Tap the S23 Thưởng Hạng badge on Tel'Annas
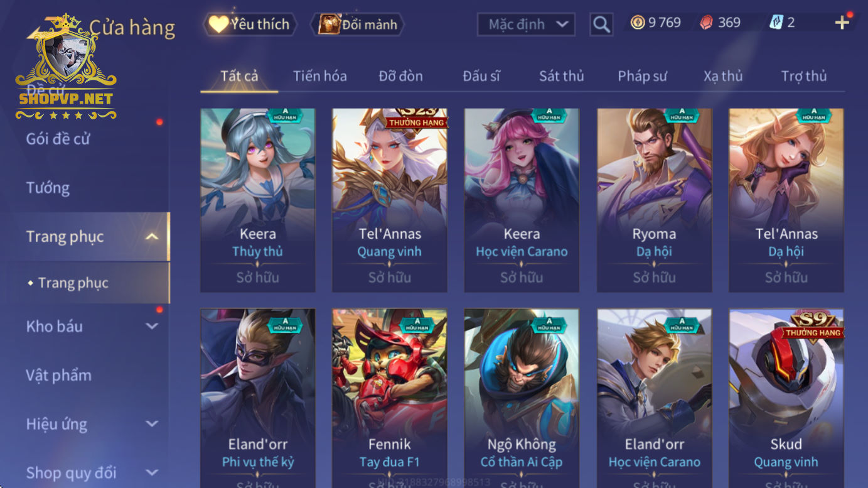 tap(417, 118)
